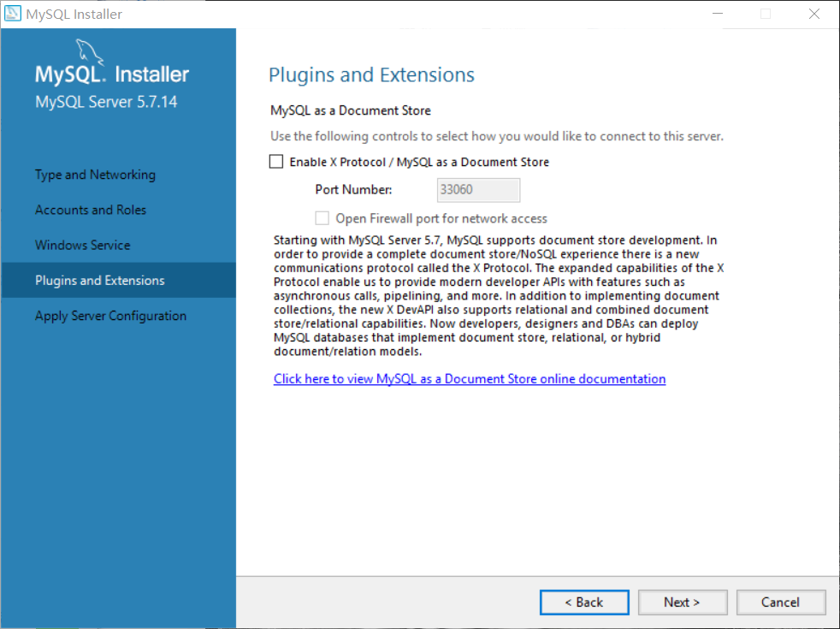Image resolution: width=840 pixels, height=629 pixels.
Task: Toggle Open Firewall port for network access
Action: pyautogui.click(x=322, y=217)
